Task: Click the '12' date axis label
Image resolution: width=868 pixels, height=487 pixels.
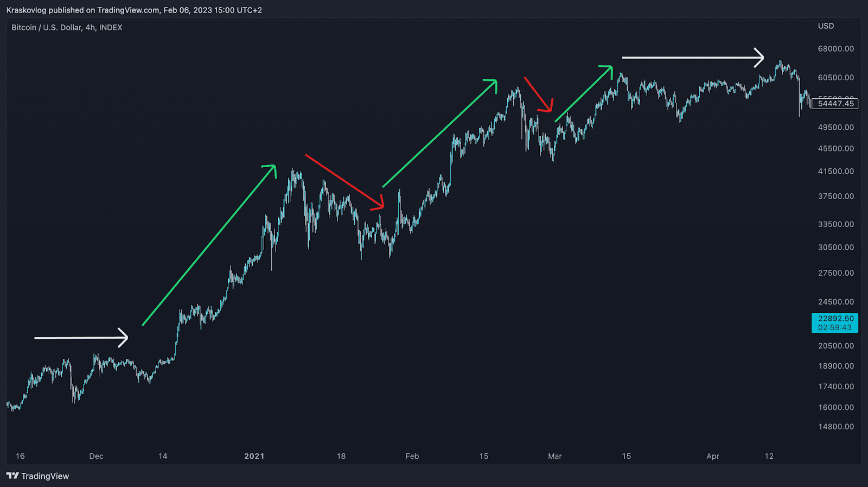Action: pos(769,456)
